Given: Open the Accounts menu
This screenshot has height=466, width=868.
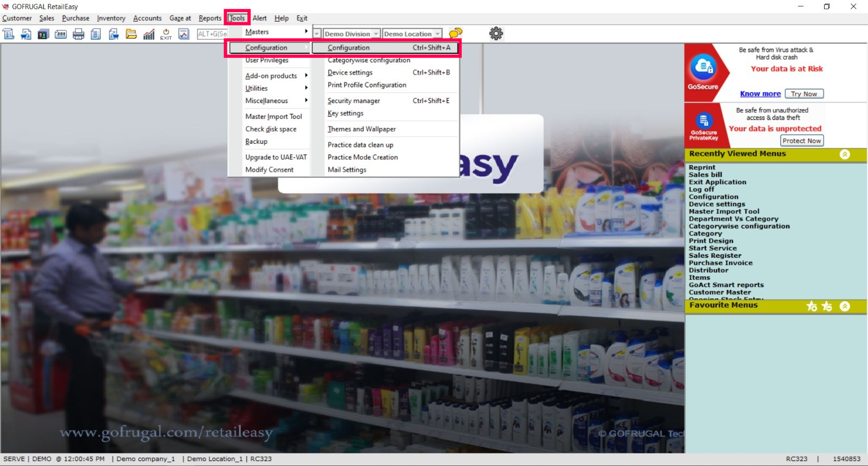Looking at the screenshot, I should (148, 18).
